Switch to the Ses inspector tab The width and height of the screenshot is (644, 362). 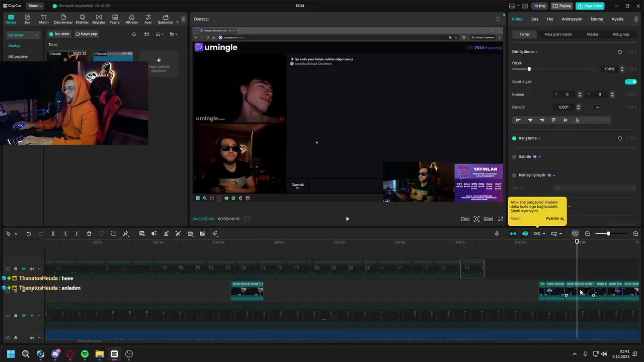(535, 19)
